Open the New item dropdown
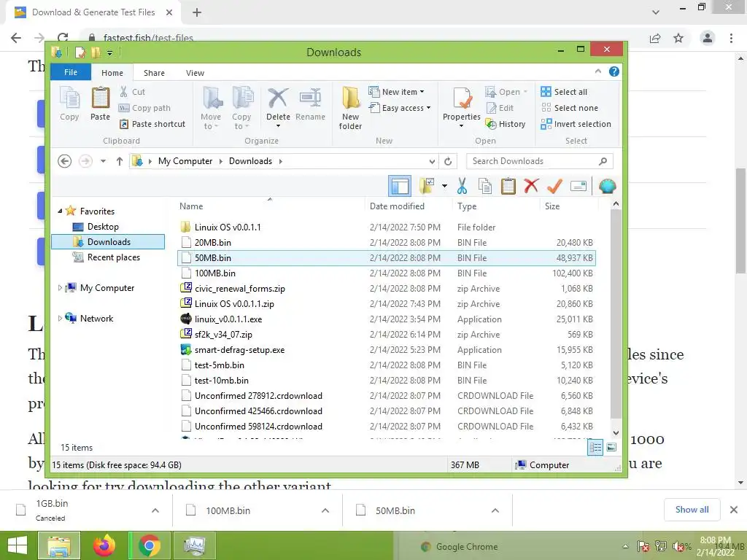Screen dimensions: 747x560 [x=396, y=92]
